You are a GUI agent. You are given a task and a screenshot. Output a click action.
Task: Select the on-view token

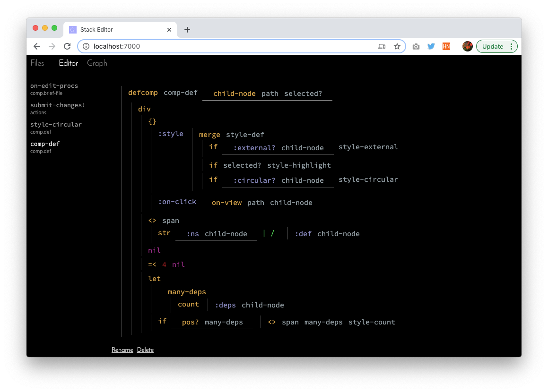[x=226, y=203]
